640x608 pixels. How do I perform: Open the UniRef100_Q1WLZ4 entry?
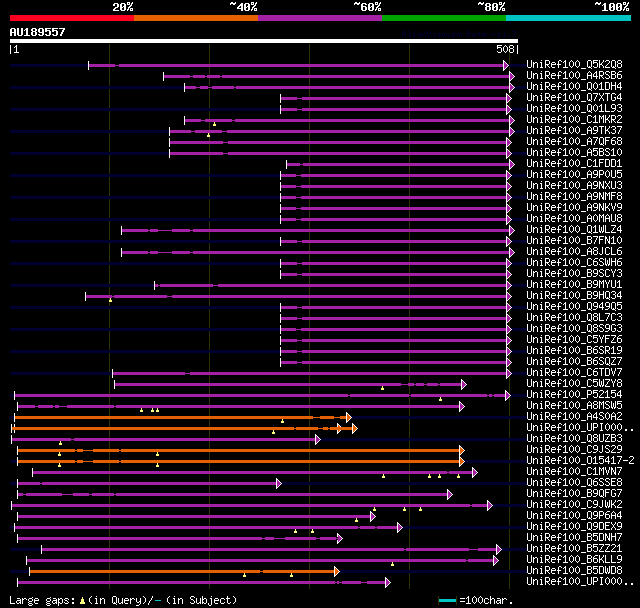pyautogui.click(x=574, y=230)
